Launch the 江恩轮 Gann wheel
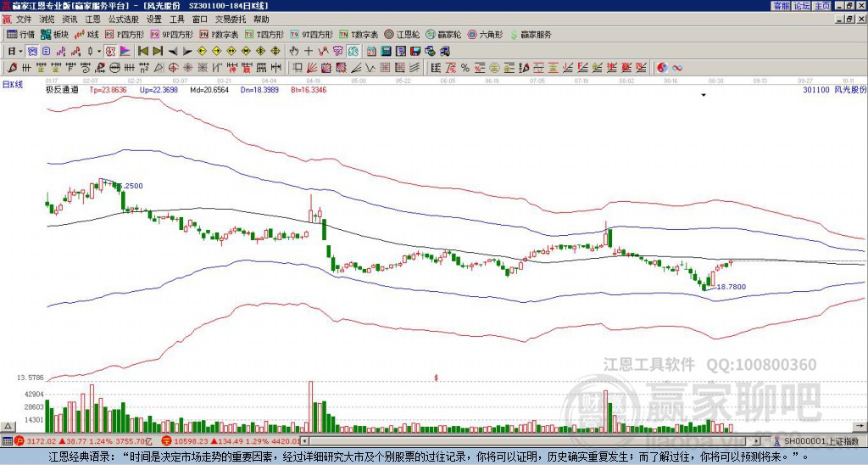The image size is (868, 465). pyautogui.click(x=402, y=34)
